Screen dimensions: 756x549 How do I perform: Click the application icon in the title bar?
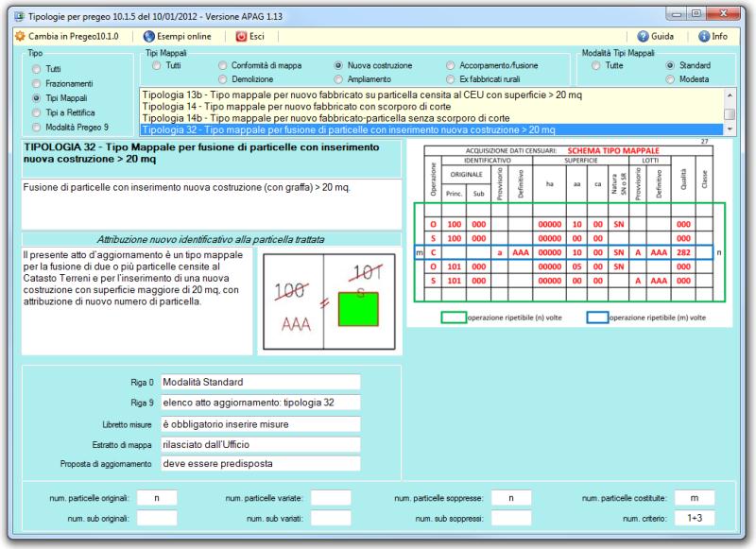19,16
